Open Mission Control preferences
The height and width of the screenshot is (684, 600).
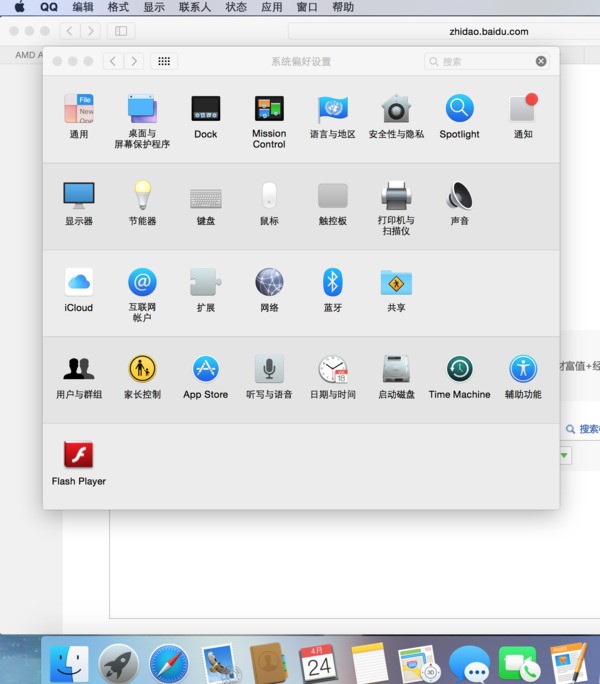(269, 121)
